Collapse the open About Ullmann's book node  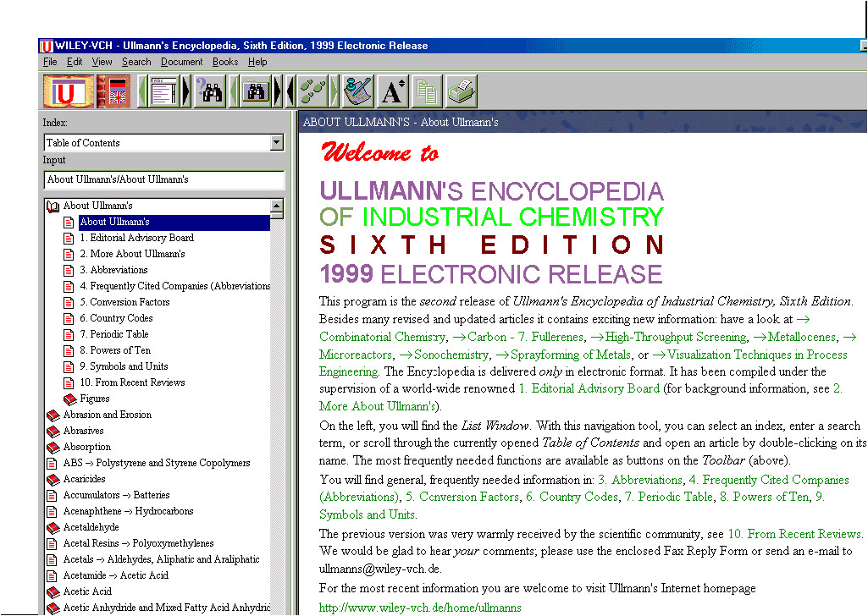(53, 206)
